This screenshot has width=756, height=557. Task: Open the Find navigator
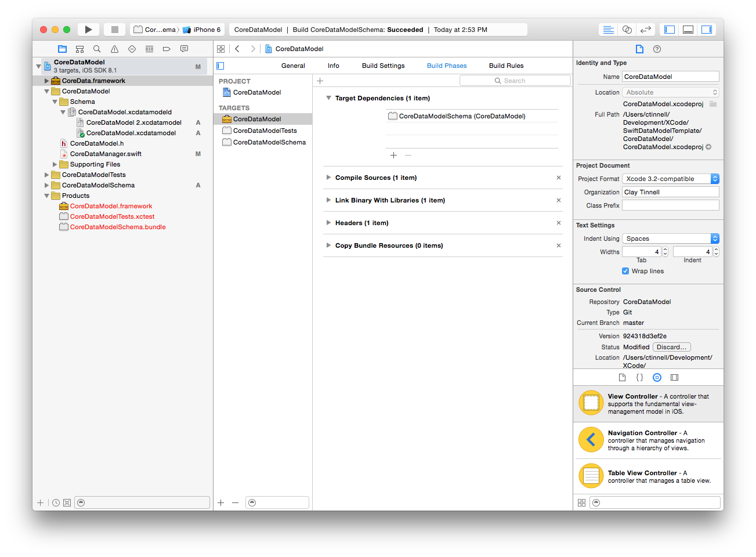[x=97, y=49]
